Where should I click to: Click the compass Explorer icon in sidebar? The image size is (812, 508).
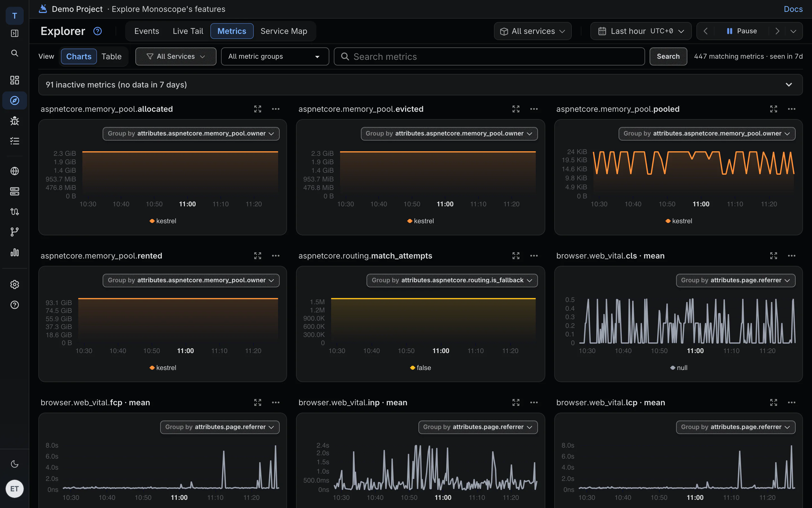(14, 100)
